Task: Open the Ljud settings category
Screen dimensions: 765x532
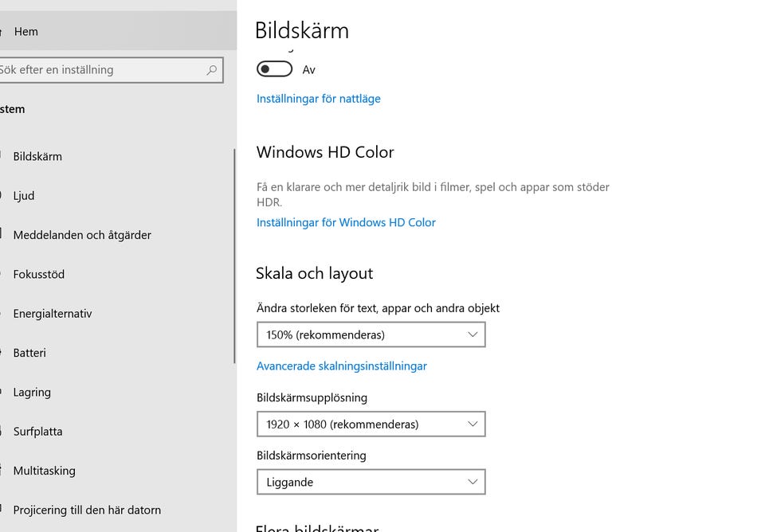Action: click(x=117, y=196)
